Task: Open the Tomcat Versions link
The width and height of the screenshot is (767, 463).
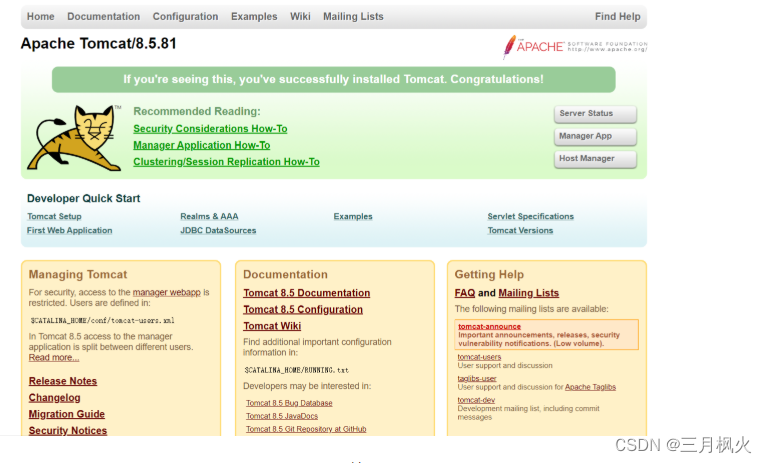Action: [x=520, y=230]
